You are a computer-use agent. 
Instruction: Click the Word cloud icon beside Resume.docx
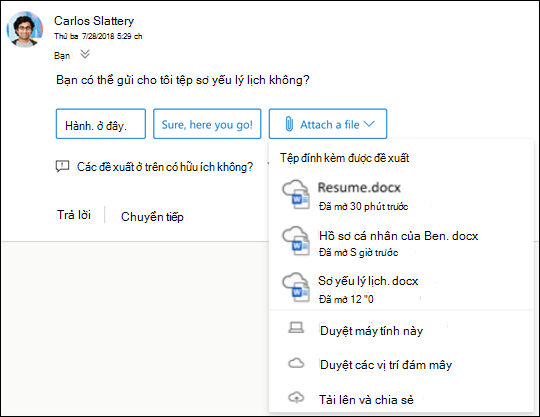click(x=296, y=195)
